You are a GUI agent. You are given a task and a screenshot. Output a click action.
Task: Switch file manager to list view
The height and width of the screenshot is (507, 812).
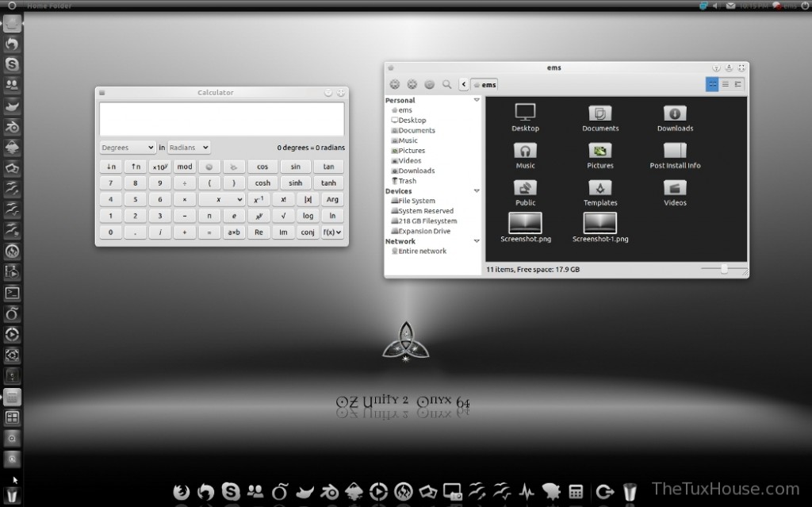tap(725, 84)
